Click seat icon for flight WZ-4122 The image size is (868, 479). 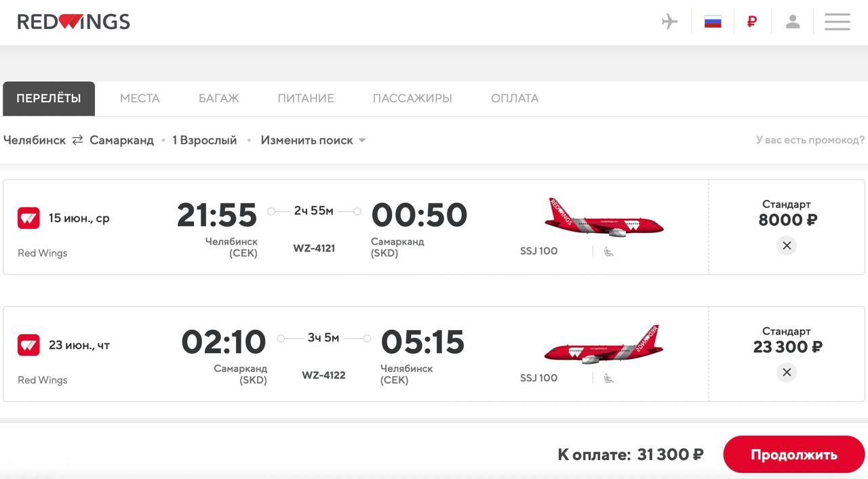[608, 378]
